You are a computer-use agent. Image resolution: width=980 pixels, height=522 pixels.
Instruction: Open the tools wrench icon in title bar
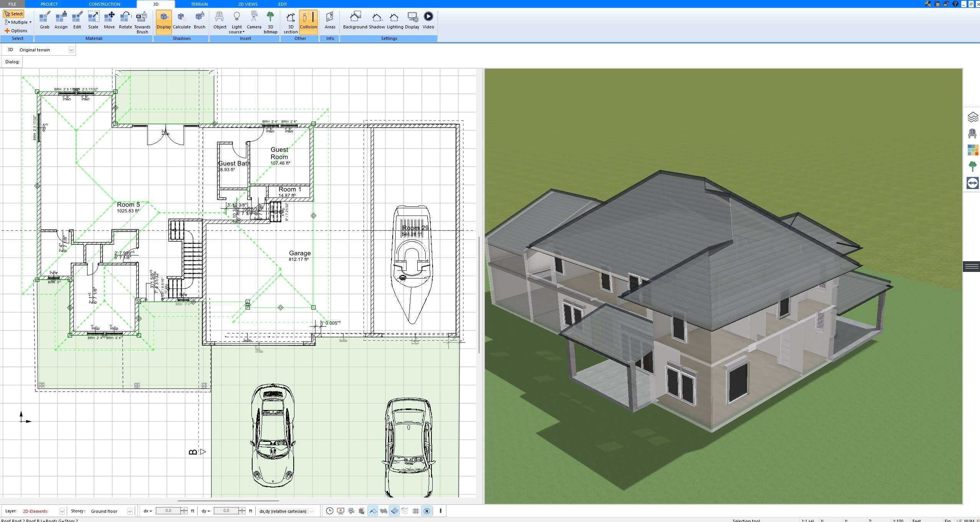[x=928, y=4]
